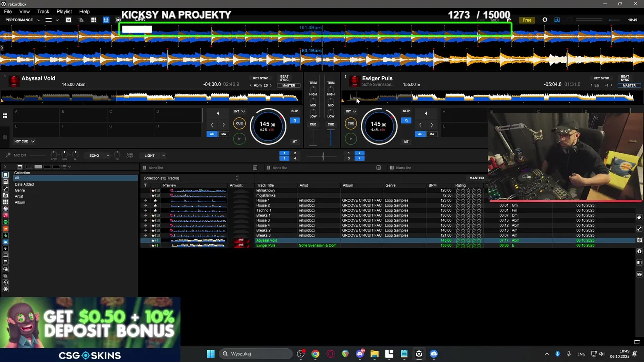The width and height of the screenshot is (644, 362).
Task: Sort tracks by the BPM column header
Action: (432, 185)
